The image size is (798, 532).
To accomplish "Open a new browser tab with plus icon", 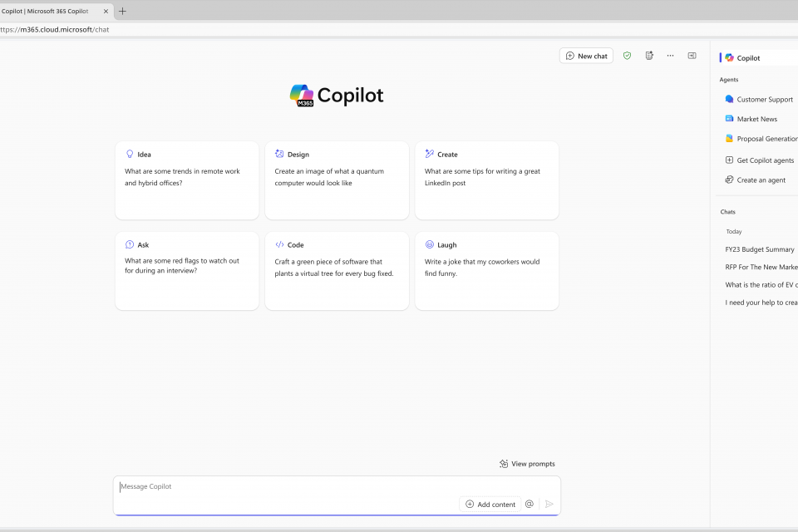I will (x=123, y=11).
